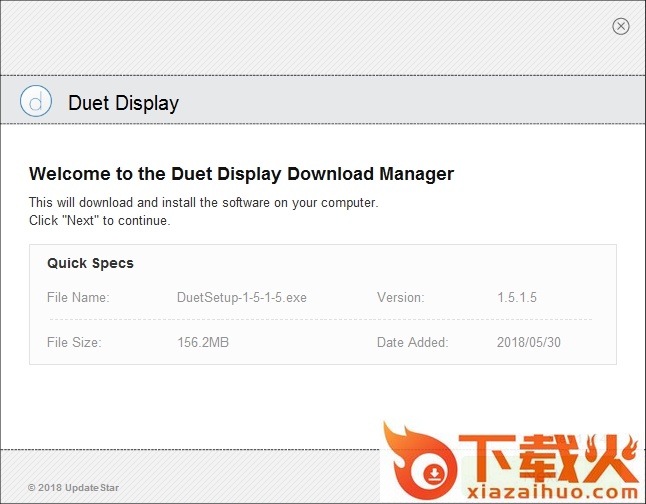Select date added value 2018/05/30
646x504 pixels.
click(529, 342)
